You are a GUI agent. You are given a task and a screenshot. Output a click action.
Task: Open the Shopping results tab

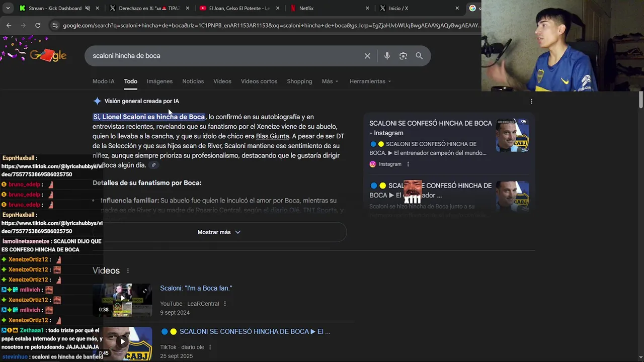[299, 81]
